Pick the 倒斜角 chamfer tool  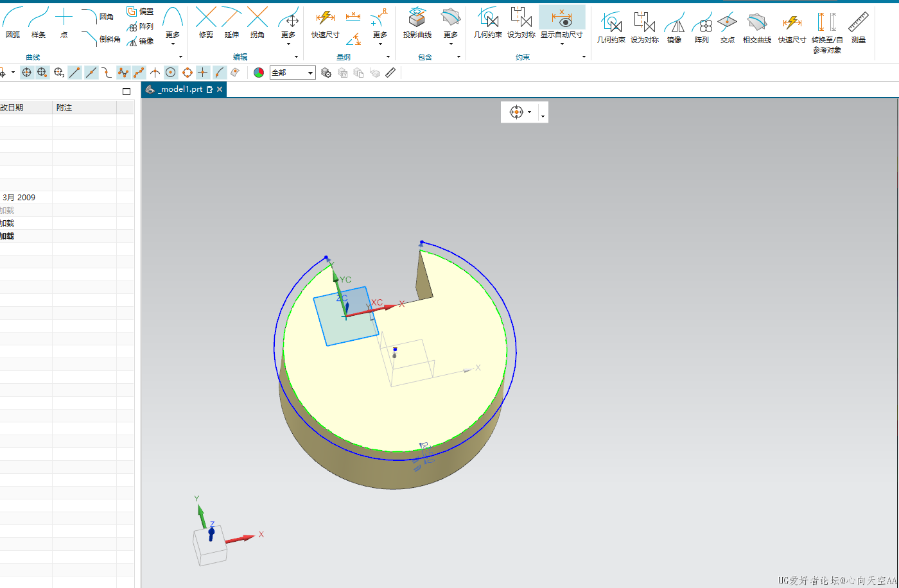(101, 39)
